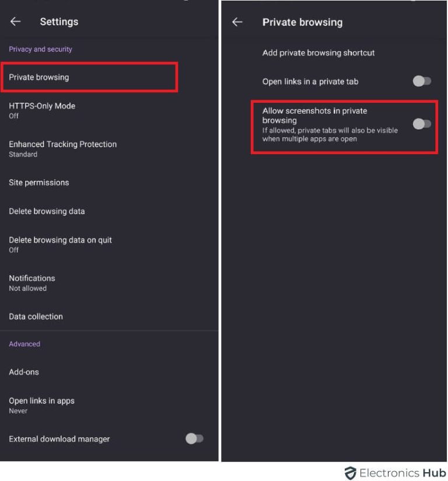Viewport: 448px width, 481px height.
Task: Click the back arrow on the Settings screen
Action: [14, 22]
